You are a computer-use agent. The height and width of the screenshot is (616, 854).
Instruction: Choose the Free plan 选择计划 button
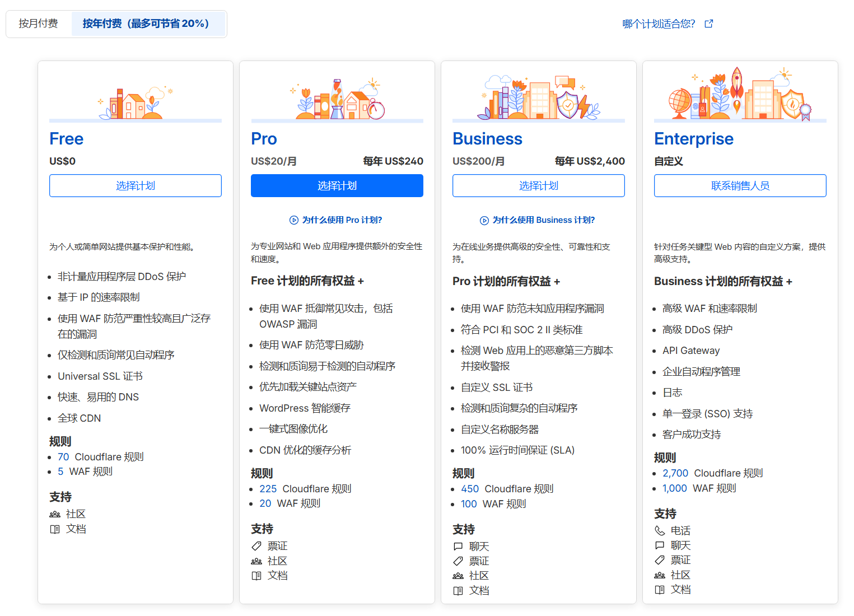136,186
